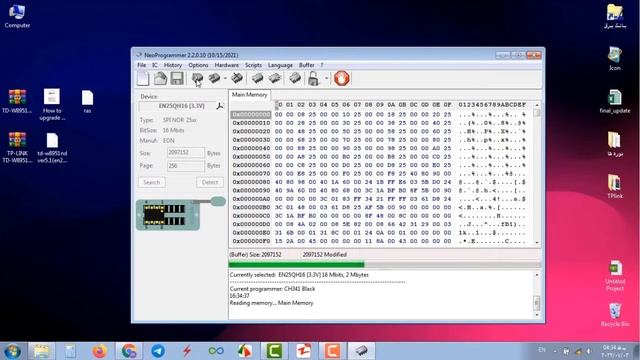Click chip icon right after Erase IC
The image size is (640, 360).
click(x=257, y=78)
